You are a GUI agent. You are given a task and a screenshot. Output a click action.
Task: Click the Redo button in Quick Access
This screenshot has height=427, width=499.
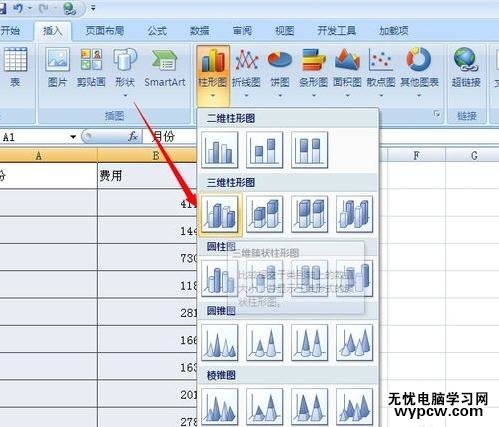point(43,8)
